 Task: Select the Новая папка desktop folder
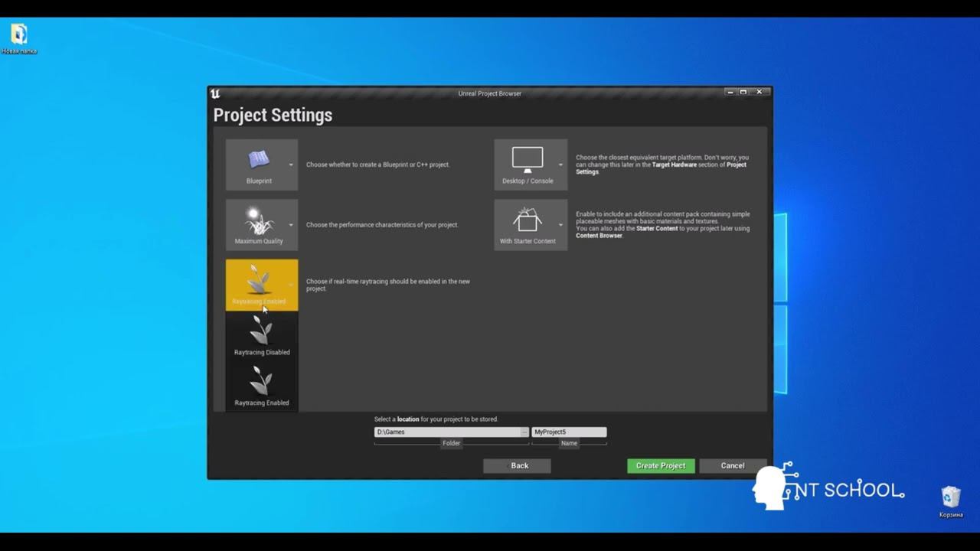click(19, 39)
